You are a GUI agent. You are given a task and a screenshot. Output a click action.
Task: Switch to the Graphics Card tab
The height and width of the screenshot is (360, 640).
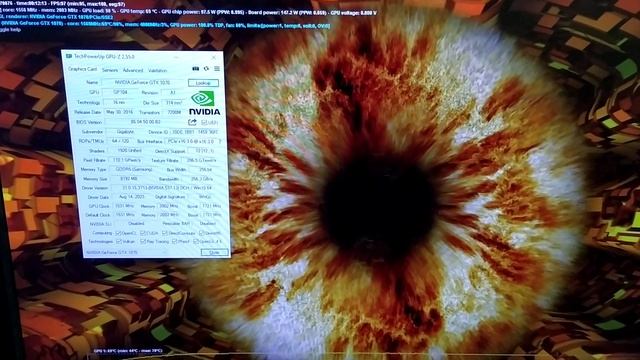[82, 69]
